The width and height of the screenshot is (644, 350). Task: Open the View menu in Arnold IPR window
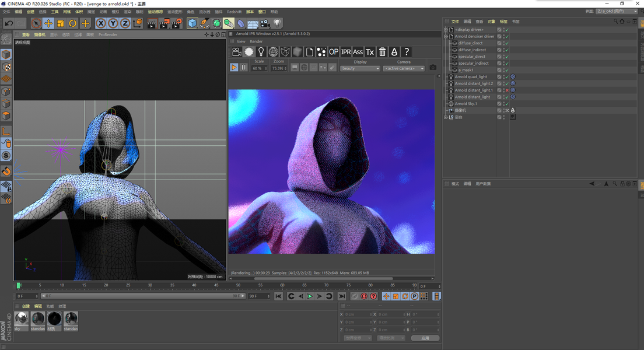click(x=241, y=41)
